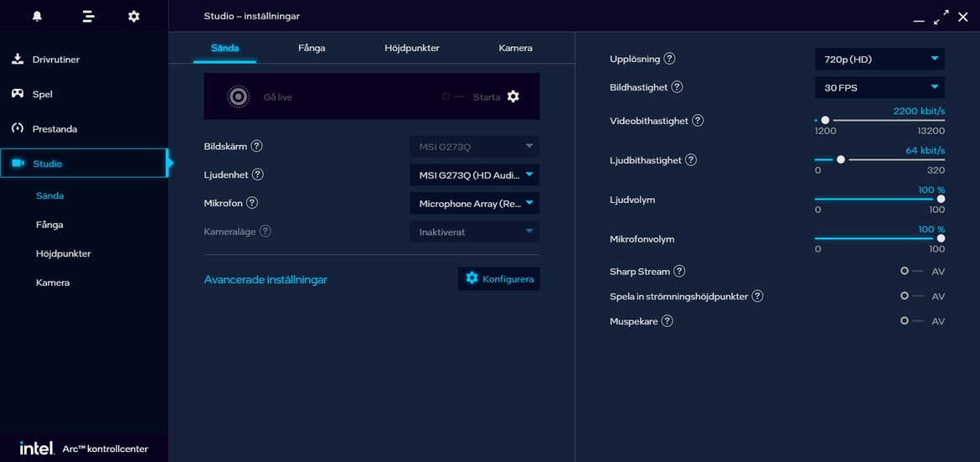Click the Videobithastighet slider handle
This screenshot has height=462, width=980.
825,121
